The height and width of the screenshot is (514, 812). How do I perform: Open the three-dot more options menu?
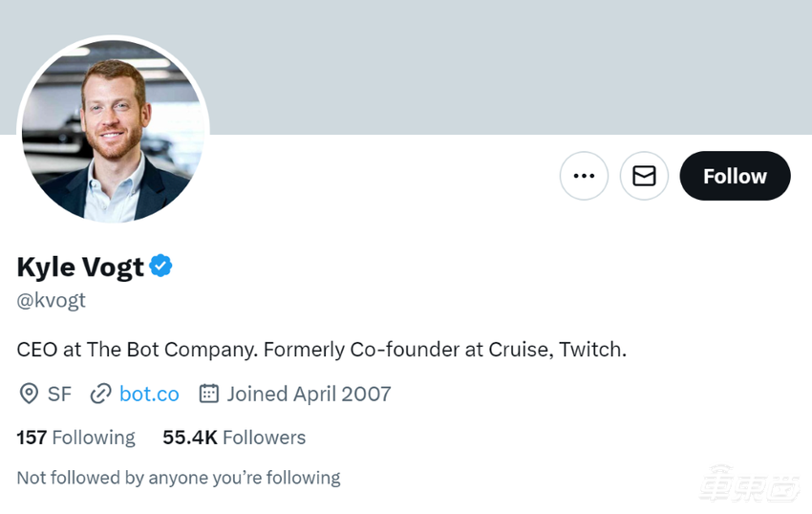pos(584,176)
